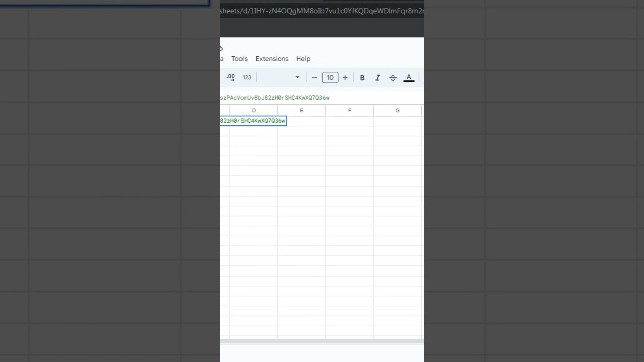This screenshot has height=362, width=644.
Task: Click the formula bar text ending XQ7Q36w
Action: pyautogui.click(x=275, y=98)
